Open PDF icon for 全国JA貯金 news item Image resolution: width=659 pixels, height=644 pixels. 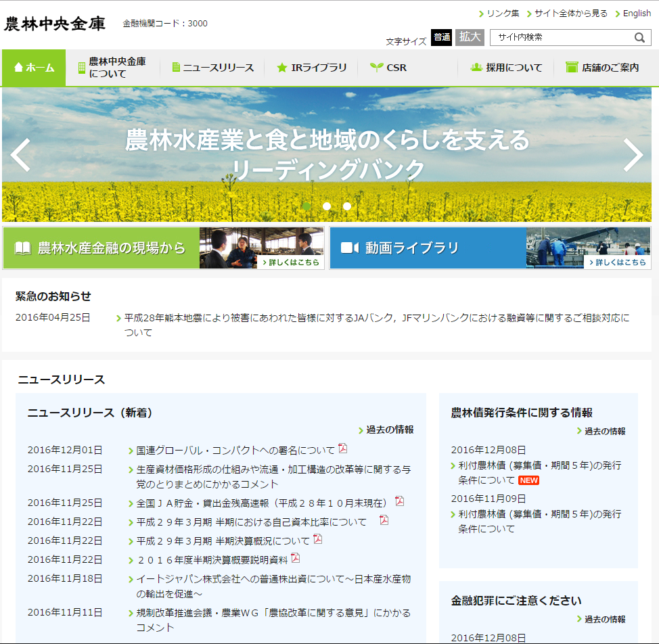point(399,501)
